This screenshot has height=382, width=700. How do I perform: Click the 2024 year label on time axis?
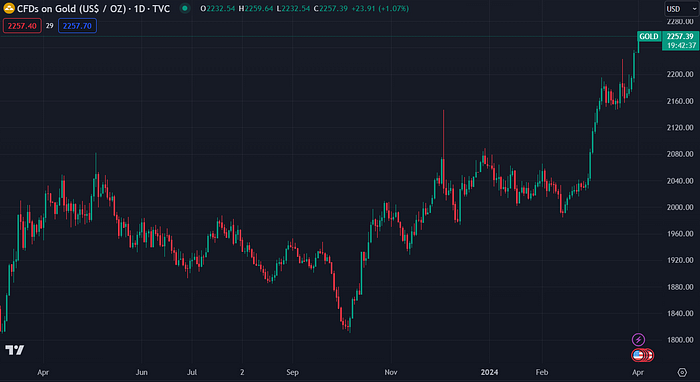(489, 372)
